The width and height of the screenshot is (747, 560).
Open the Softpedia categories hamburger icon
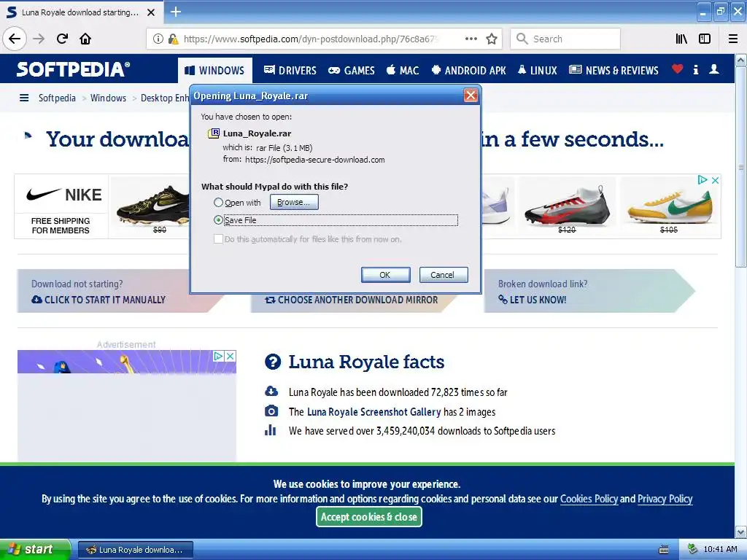coord(24,98)
